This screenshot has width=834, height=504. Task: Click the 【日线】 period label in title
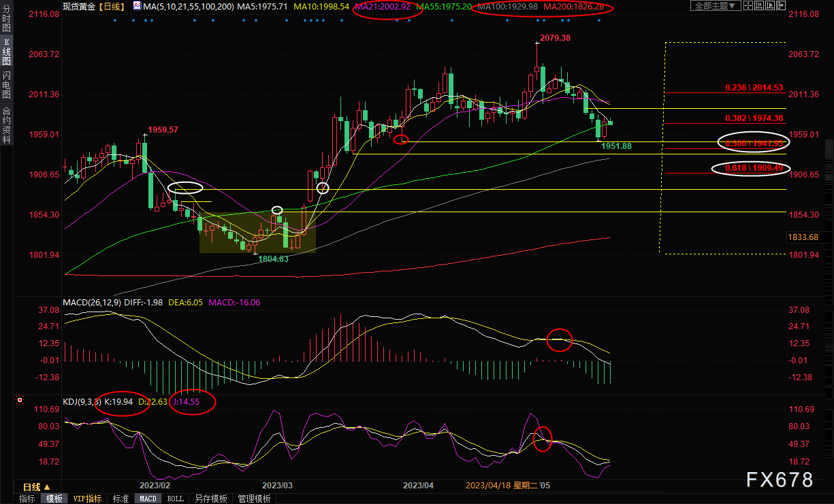pos(112,6)
